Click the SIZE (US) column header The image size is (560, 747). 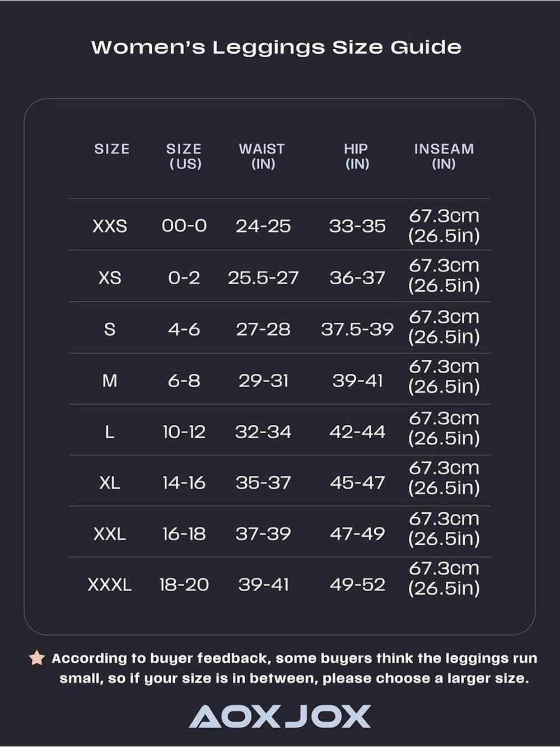pyautogui.click(x=184, y=156)
